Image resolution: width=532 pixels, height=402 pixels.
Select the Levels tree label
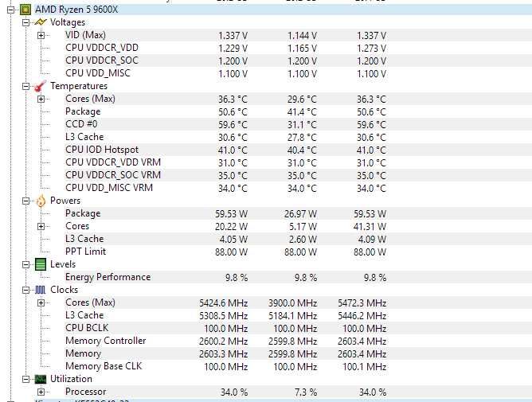click(x=63, y=264)
